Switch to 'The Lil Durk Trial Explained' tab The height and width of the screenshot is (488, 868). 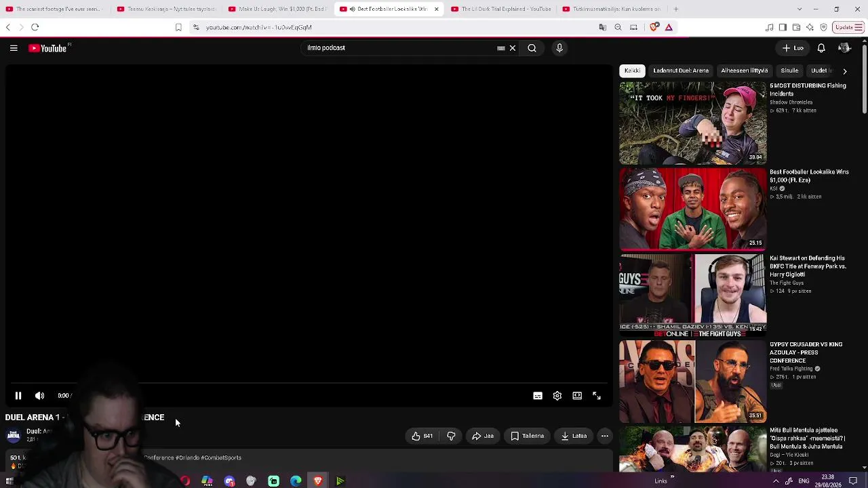point(500,9)
